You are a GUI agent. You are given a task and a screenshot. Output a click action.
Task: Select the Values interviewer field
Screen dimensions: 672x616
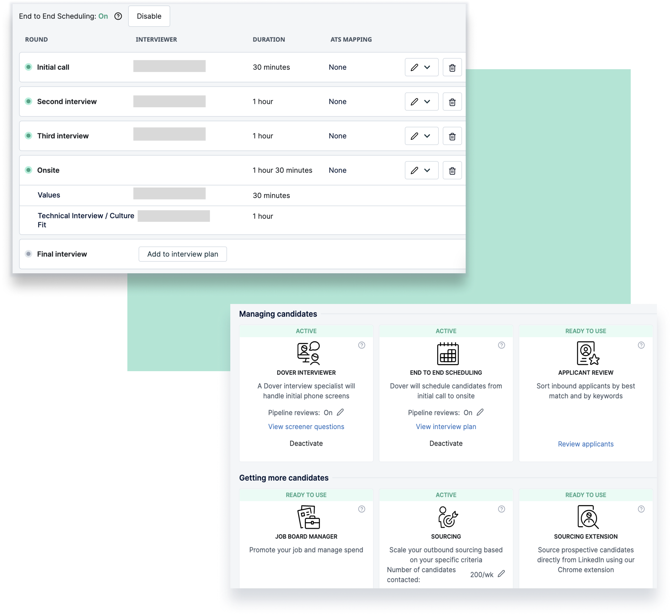tap(169, 193)
